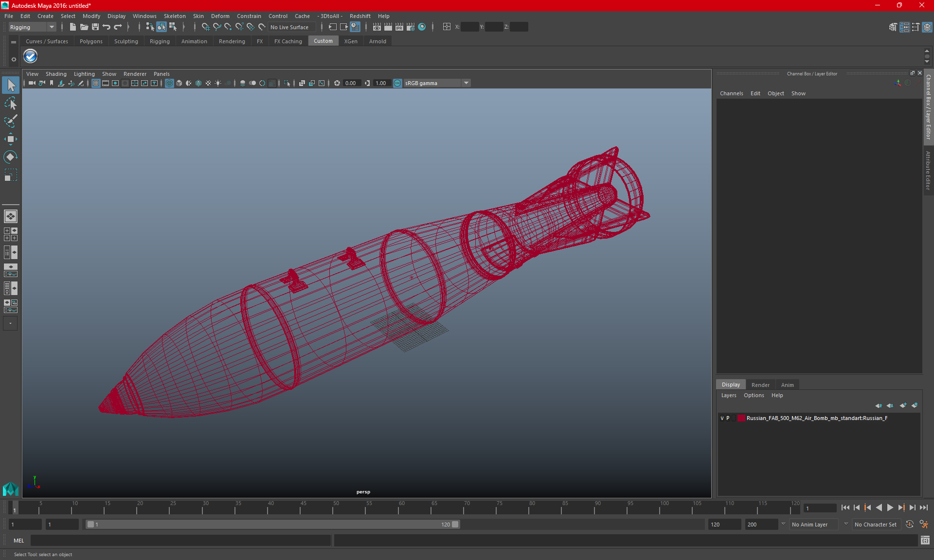Viewport: 934px width, 560px height.
Task: Open Render Settings
Action: (x=410, y=27)
